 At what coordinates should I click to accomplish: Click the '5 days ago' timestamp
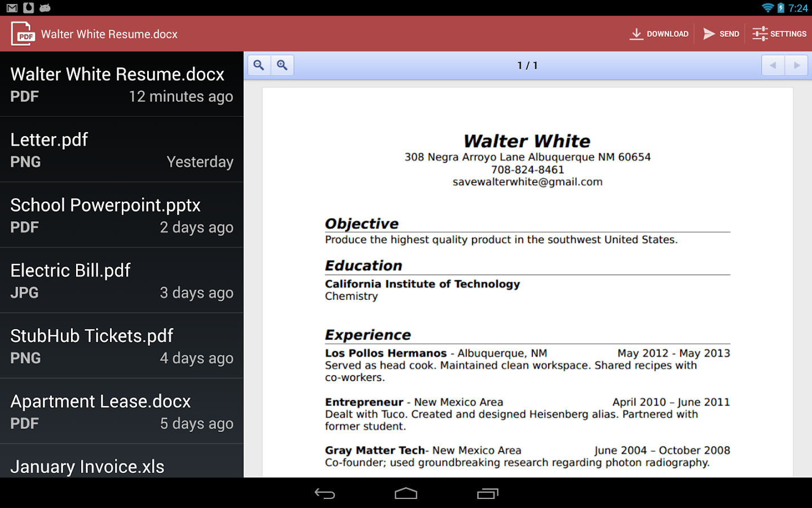tap(197, 424)
